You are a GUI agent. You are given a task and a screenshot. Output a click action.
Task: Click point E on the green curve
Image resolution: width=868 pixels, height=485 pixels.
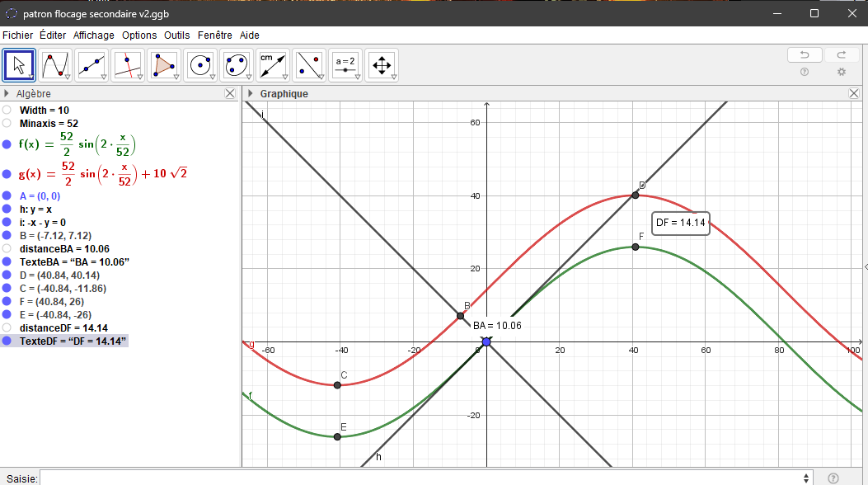point(338,437)
